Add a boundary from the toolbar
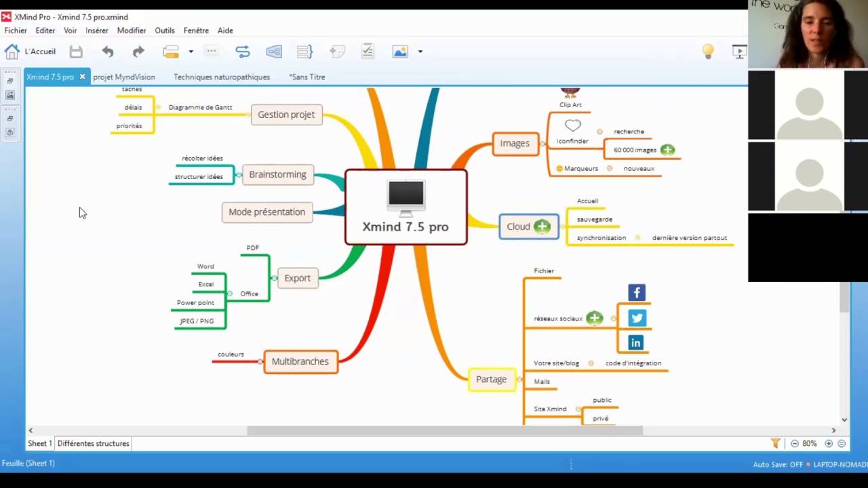Screen dimensions: 868x488 [274, 52]
